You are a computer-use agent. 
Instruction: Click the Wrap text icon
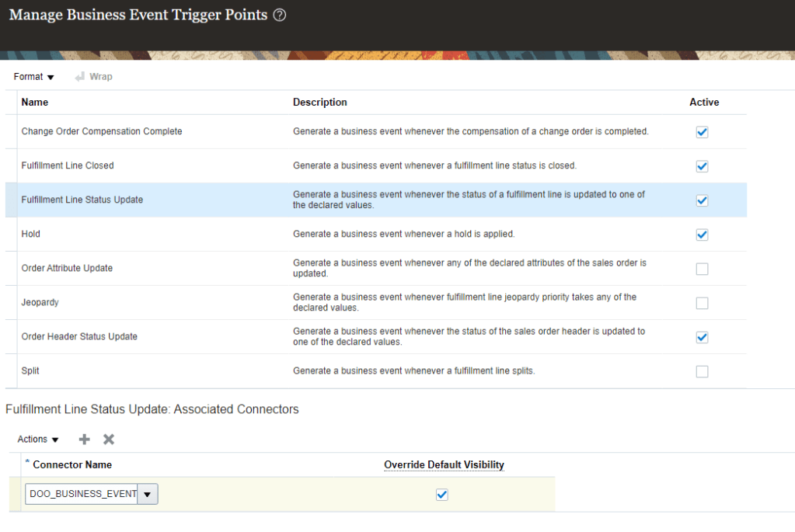coord(80,77)
